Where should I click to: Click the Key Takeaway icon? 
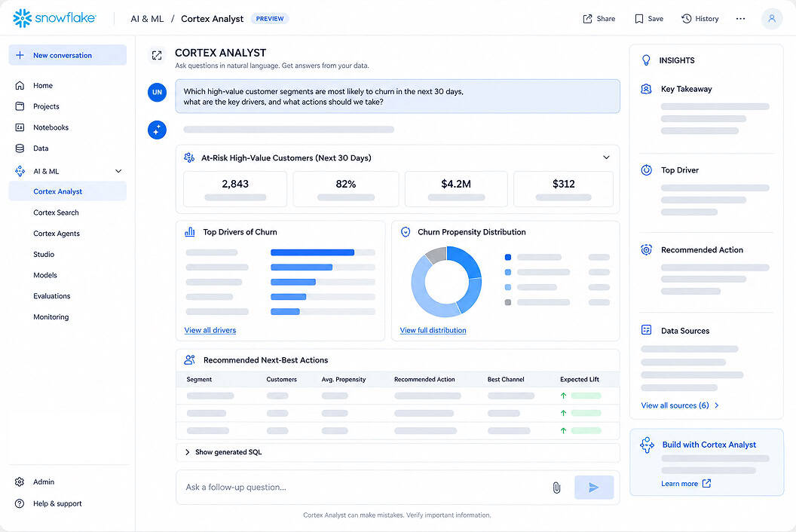point(646,90)
